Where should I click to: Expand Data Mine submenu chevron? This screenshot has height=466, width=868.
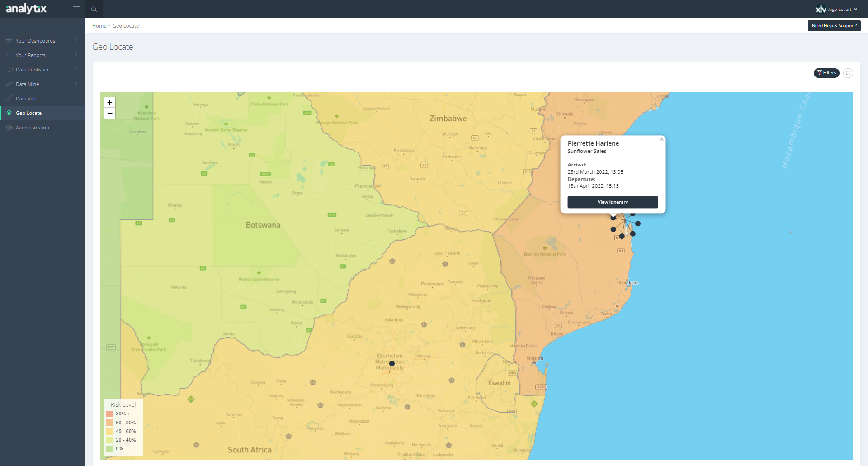click(x=76, y=84)
